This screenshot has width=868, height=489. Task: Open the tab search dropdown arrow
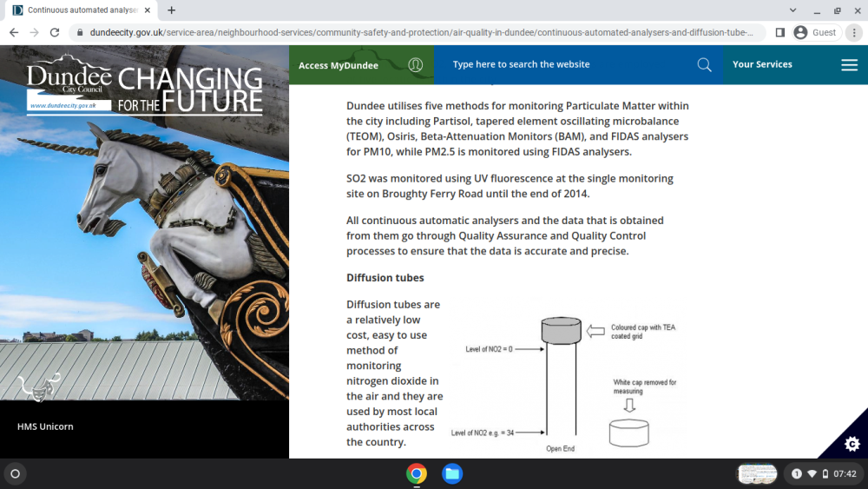[792, 10]
